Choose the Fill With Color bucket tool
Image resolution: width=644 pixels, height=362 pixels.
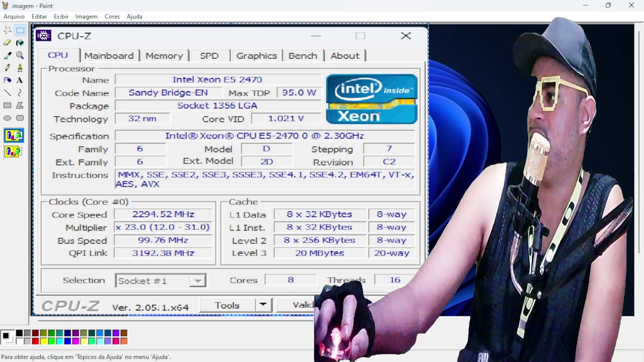tap(20, 43)
